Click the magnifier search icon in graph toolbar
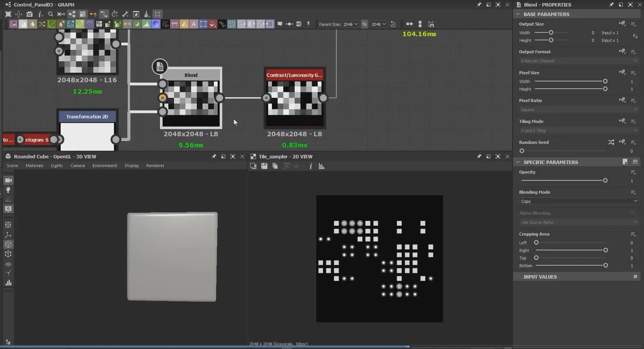644x349 pixels. coord(50,14)
